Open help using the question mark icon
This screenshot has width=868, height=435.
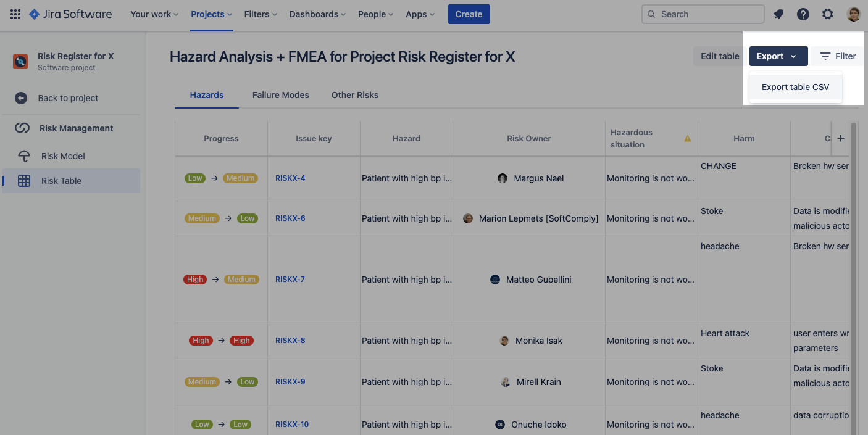point(803,14)
